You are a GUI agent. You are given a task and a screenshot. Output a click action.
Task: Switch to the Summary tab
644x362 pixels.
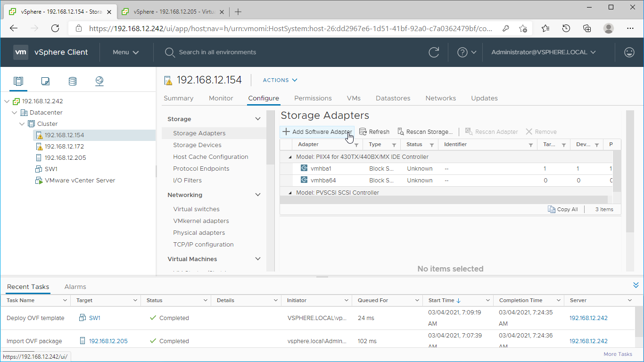coord(178,99)
